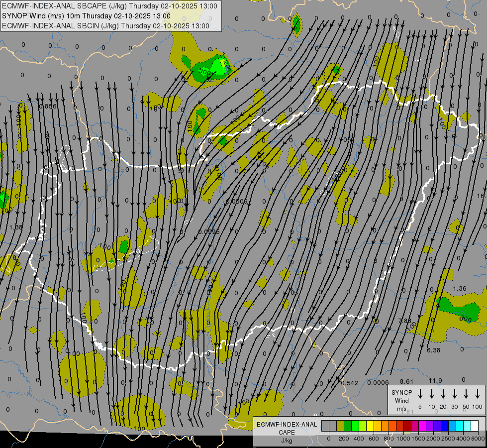Select the 20 m/s wind arrow symbol
The image size is (487, 448).
[443, 393]
